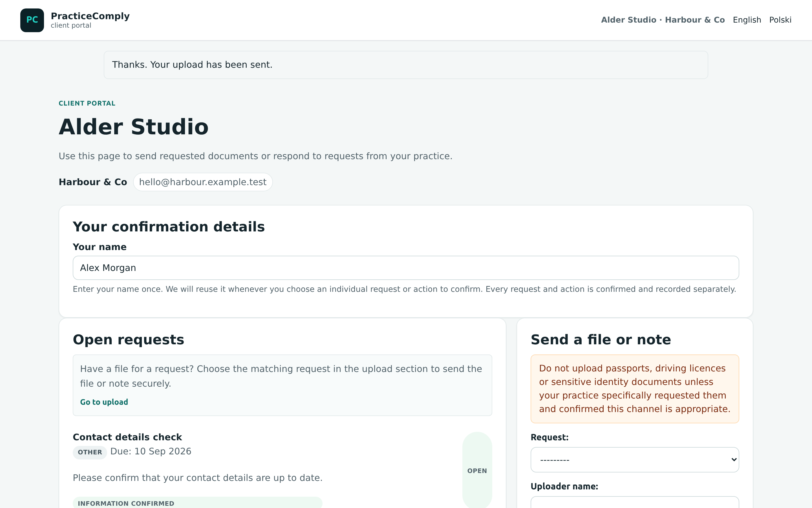Click the Alder Studio · Harbour & Co header text
812x508 pixels.
point(663,20)
